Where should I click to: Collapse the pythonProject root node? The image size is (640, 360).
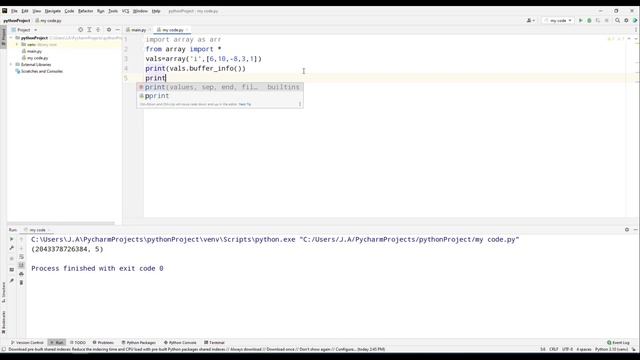(11, 38)
